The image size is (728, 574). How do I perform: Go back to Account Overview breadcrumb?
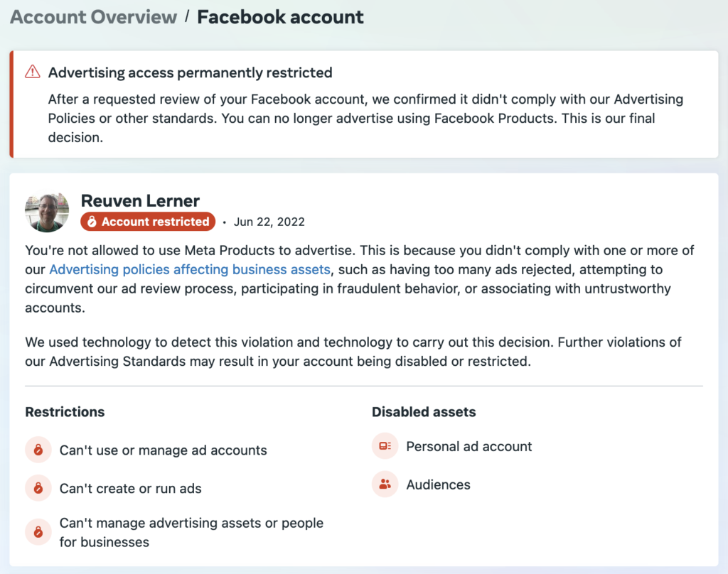pos(93,17)
